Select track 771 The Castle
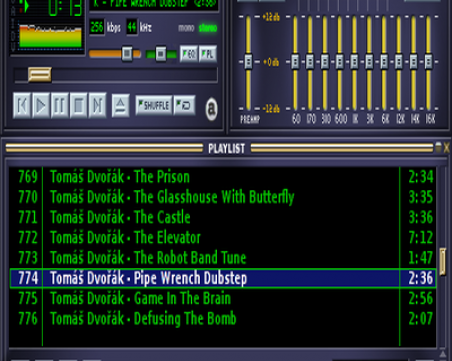 [223, 217]
